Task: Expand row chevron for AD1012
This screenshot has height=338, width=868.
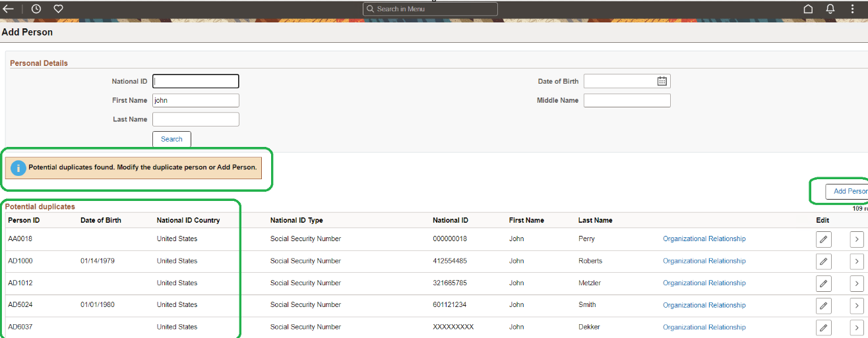Action: point(857,283)
